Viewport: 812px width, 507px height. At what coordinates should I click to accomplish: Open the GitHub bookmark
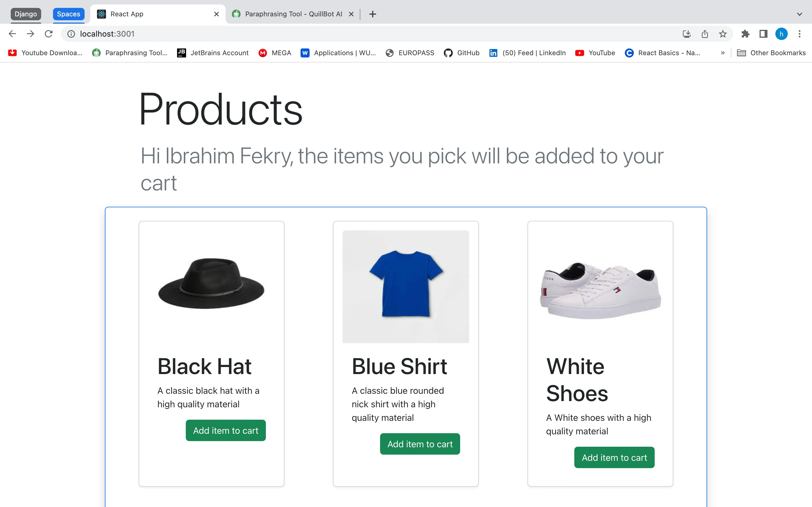coord(462,53)
